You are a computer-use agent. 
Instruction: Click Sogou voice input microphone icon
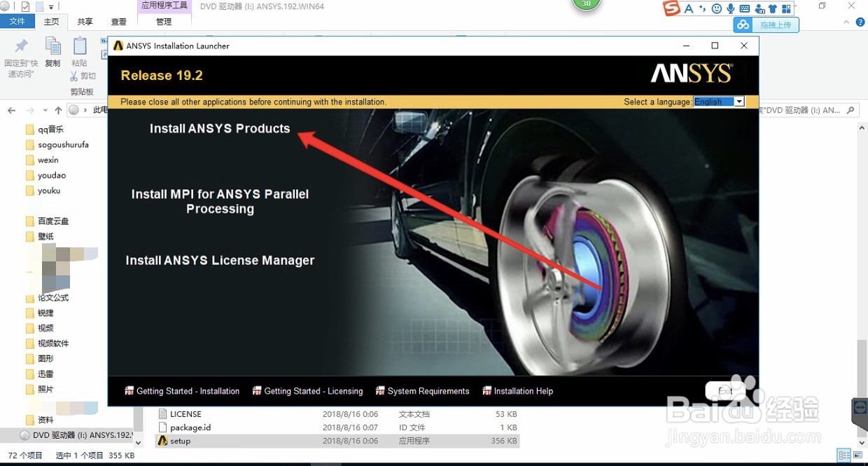(x=731, y=8)
